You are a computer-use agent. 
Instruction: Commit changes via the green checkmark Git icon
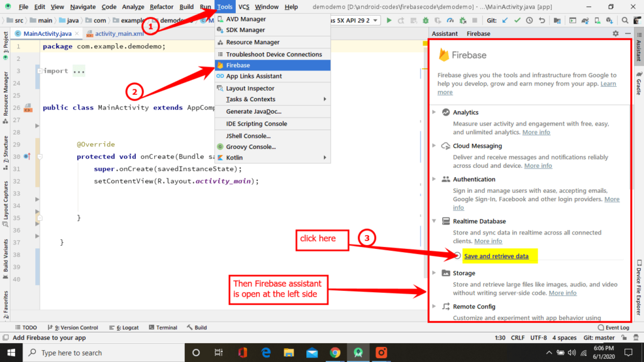pyautogui.click(x=517, y=19)
